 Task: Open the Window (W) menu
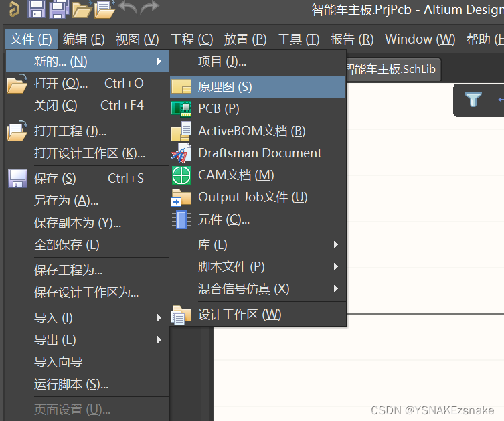point(420,39)
